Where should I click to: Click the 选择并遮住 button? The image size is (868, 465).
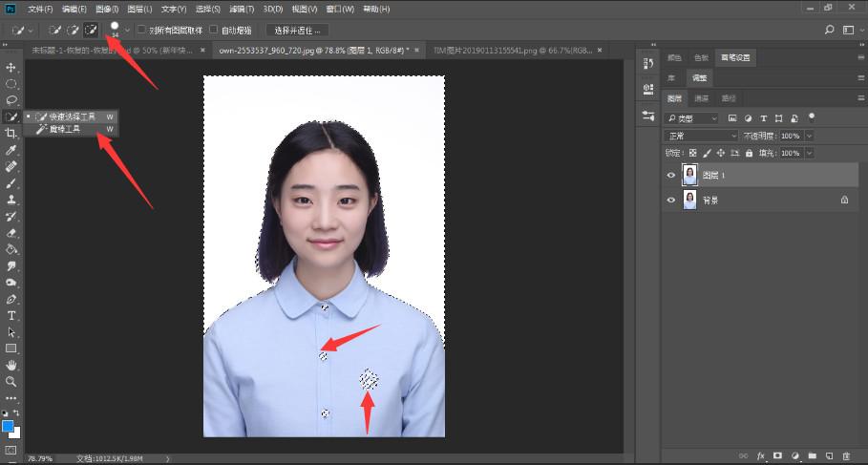tap(296, 31)
